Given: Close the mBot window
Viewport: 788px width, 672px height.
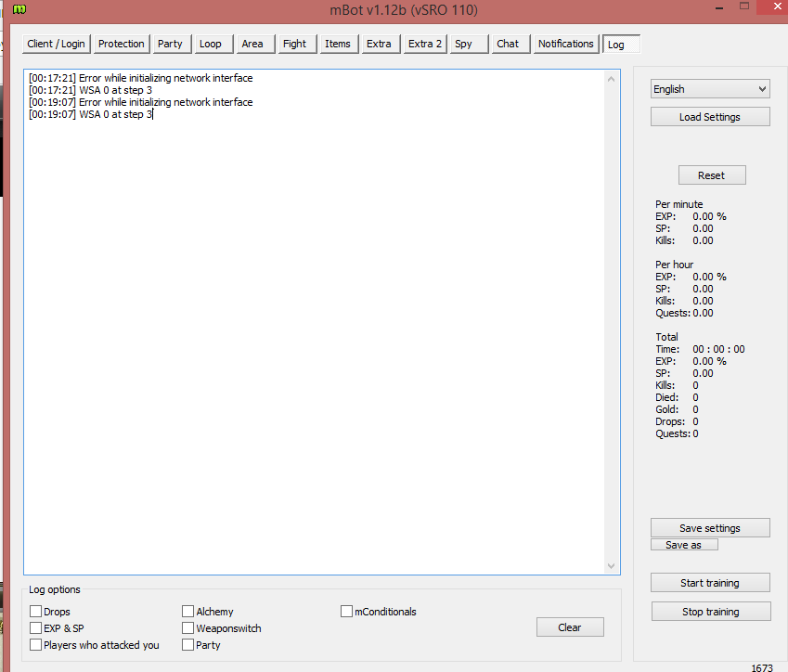Looking at the screenshot, I should tap(777, 6).
